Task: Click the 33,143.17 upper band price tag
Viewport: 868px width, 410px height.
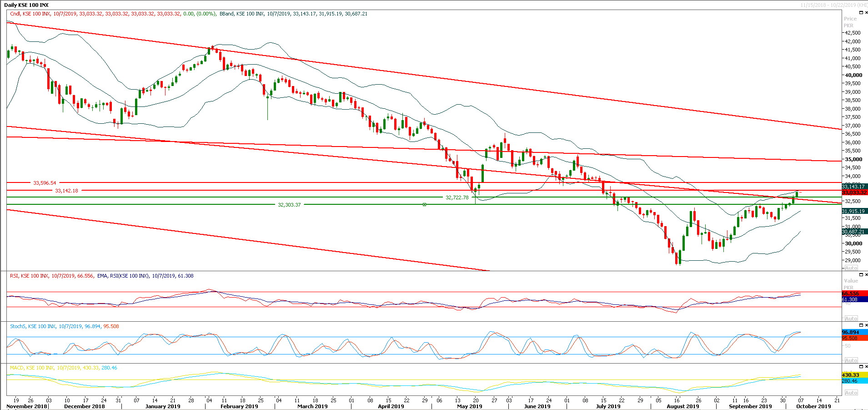Action: point(854,187)
